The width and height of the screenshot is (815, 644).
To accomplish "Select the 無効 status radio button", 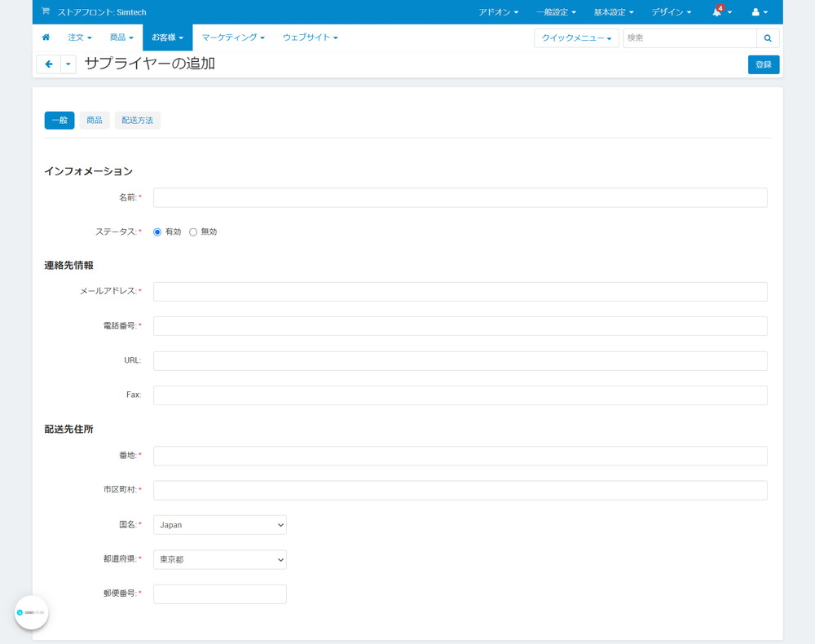I will 193,232.
